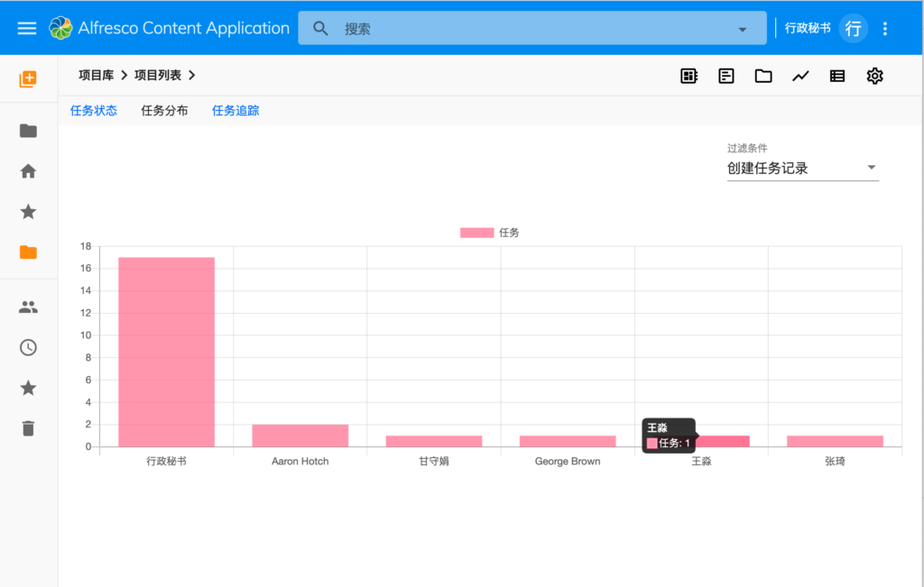Viewport: 924px width, 587px height.
Task: Select the orange project folder sidebar icon
Action: click(28, 252)
